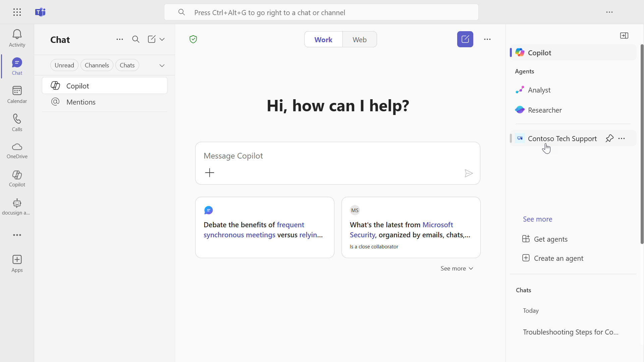Expand the chat filters chevron

click(x=162, y=65)
